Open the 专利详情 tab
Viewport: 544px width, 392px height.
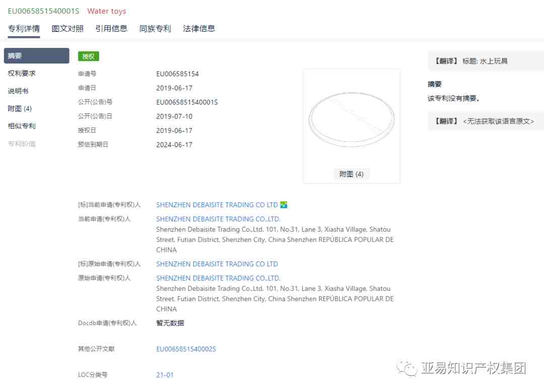point(24,28)
